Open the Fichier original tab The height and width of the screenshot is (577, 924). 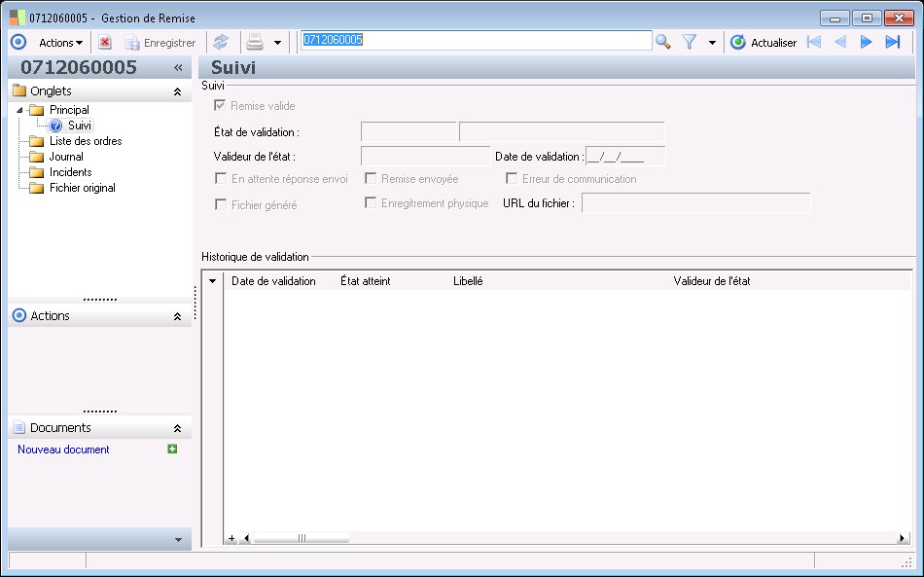(x=82, y=188)
